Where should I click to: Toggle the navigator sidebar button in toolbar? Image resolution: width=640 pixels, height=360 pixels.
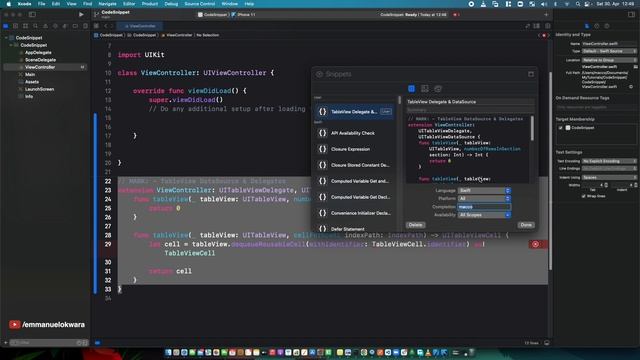(x=32, y=14)
